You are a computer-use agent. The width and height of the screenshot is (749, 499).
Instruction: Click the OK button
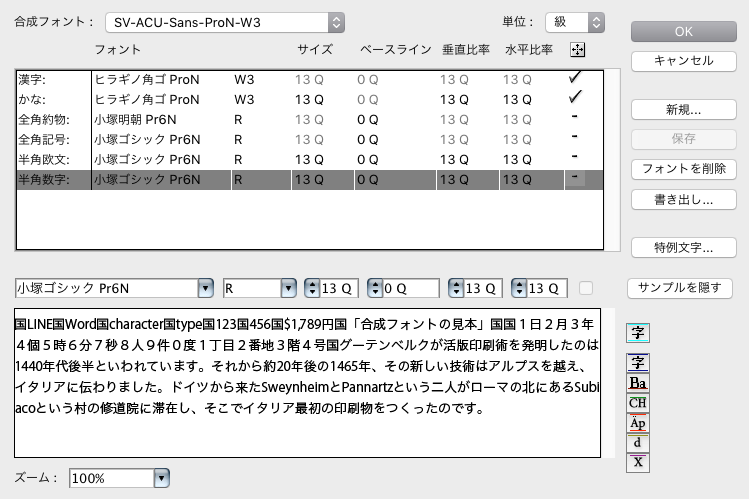[x=684, y=32]
